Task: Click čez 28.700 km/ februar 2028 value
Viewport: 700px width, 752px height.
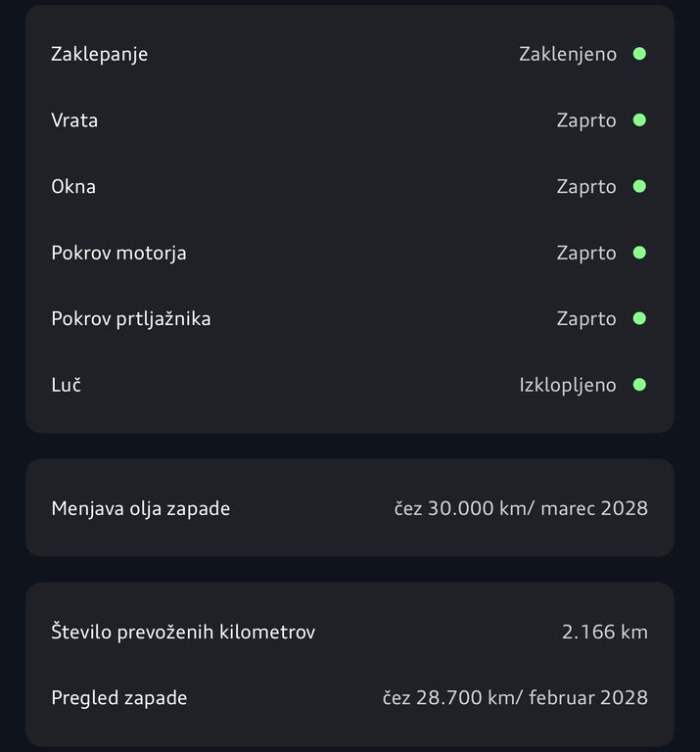Action: click(x=515, y=697)
